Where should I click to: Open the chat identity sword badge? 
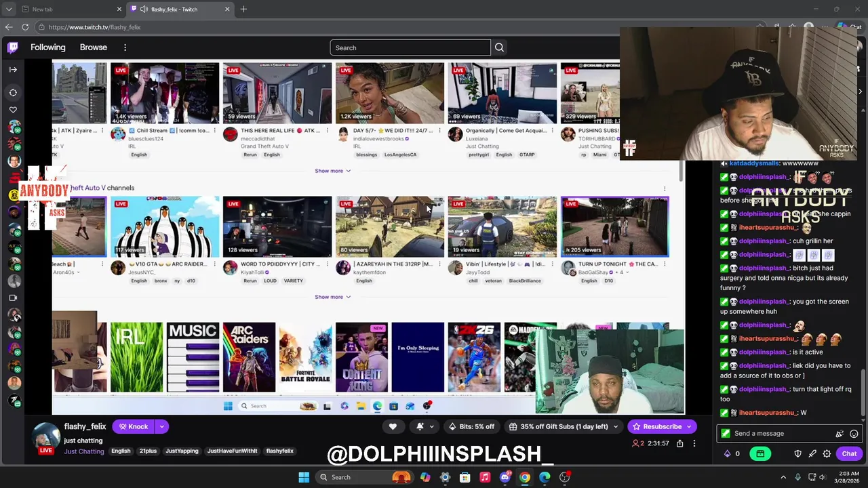726,434
